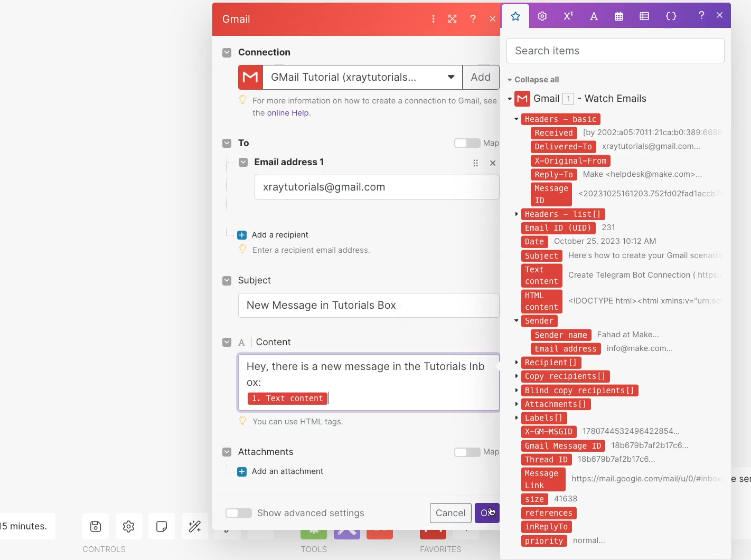Insert the Gmail Message ID variable
The image size is (751, 560).
[563, 446]
